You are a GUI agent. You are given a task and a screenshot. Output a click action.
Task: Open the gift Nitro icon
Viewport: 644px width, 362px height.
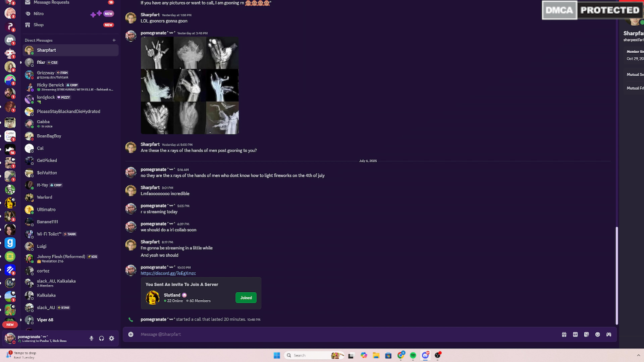tap(564, 335)
